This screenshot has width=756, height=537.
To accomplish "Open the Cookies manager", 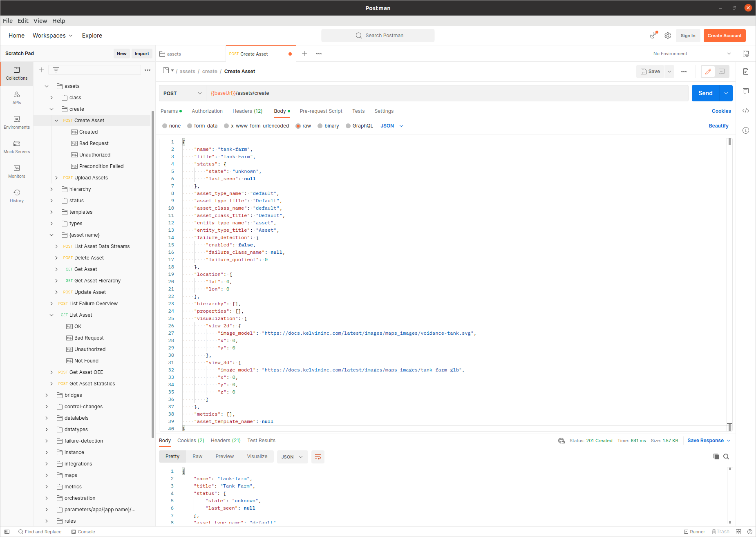I will point(721,111).
